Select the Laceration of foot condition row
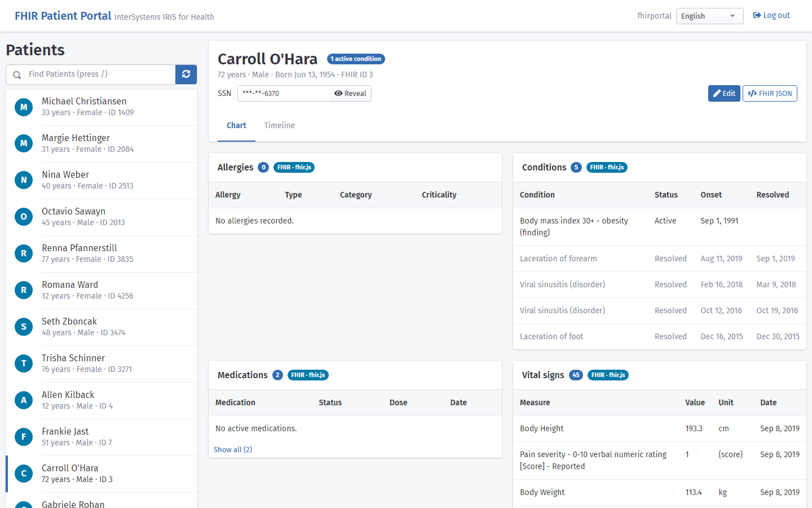Image resolution: width=812 pixels, height=508 pixels. pyautogui.click(x=660, y=336)
